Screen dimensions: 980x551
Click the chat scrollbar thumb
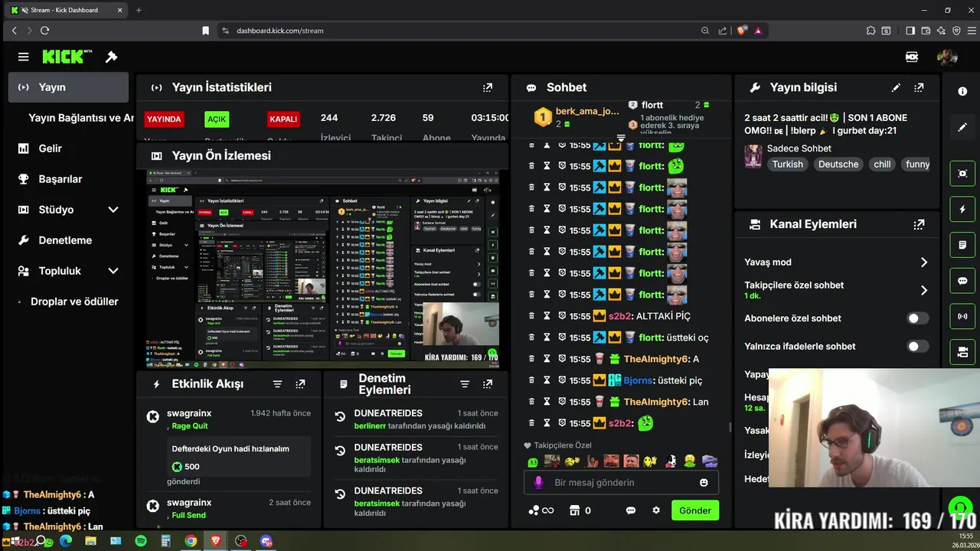730,427
